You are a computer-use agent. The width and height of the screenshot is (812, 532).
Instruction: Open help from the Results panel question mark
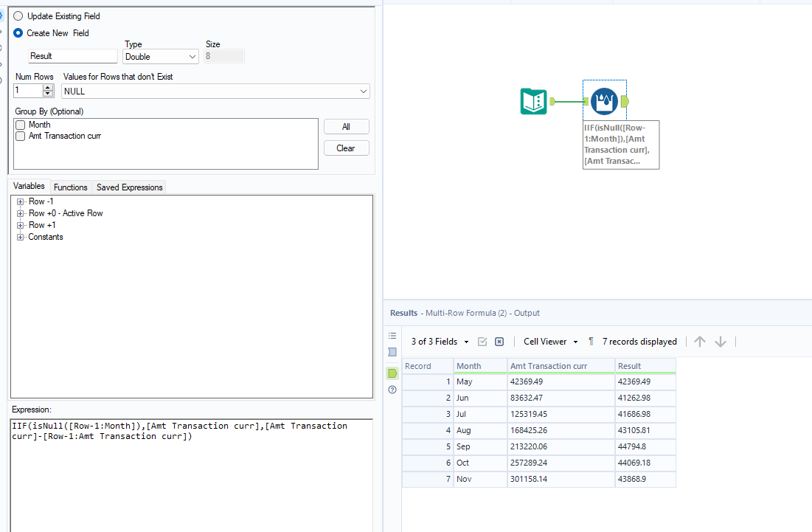[392, 390]
